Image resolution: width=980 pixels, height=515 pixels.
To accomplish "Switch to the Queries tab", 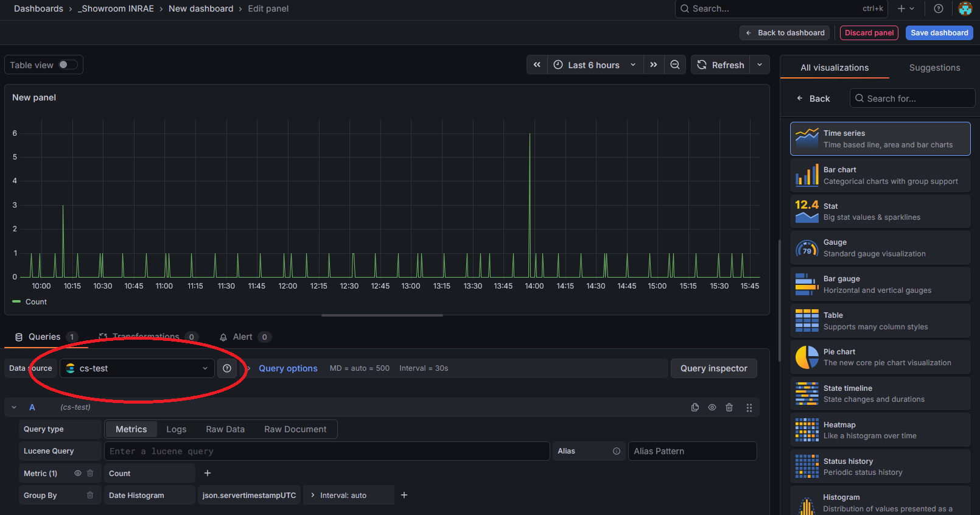I will (46, 337).
